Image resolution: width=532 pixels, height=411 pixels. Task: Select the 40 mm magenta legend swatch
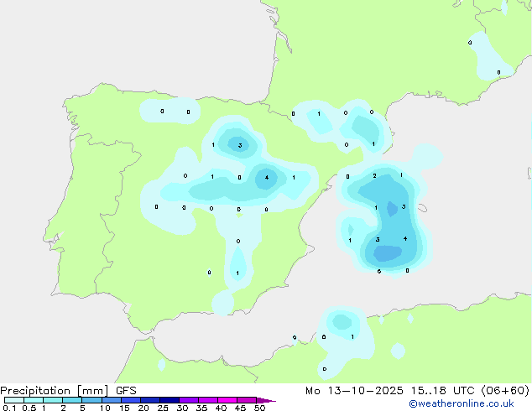tap(227, 400)
